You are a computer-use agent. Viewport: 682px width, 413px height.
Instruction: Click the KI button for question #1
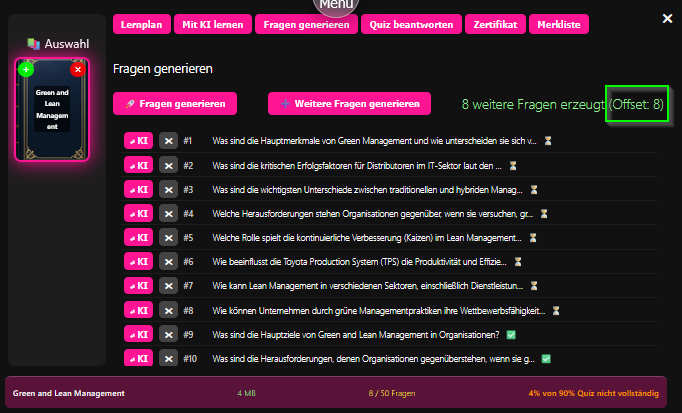pyautogui.click(x=138, y=141)
